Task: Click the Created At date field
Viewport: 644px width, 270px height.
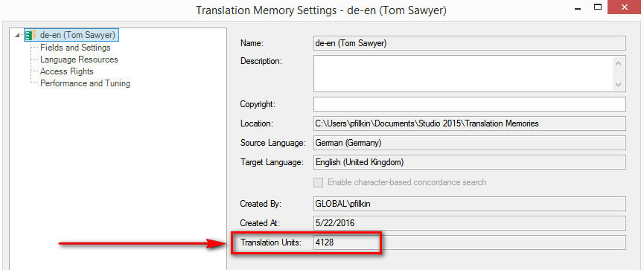Action: [470, 223]
